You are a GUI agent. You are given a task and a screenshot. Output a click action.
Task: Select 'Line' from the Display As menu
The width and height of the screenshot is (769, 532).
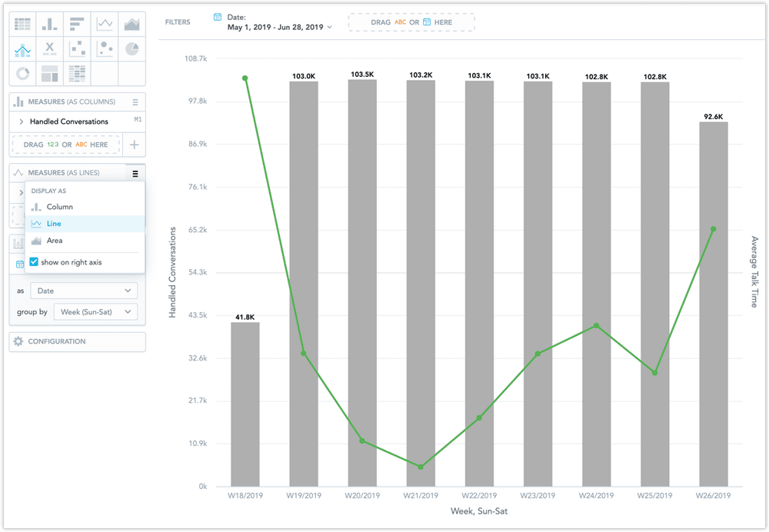pos(54,224)
